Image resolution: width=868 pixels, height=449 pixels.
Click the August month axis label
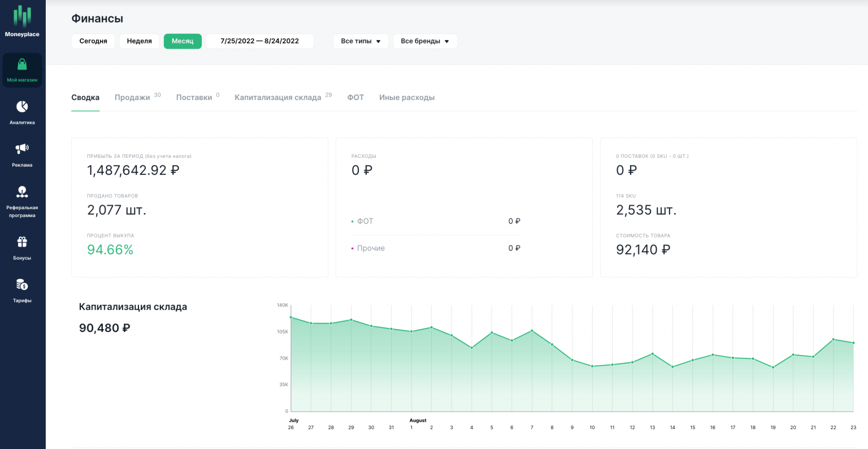click(418, 421)
